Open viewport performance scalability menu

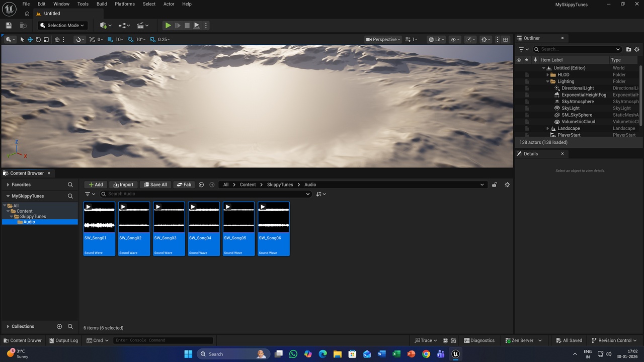[470, 39]
